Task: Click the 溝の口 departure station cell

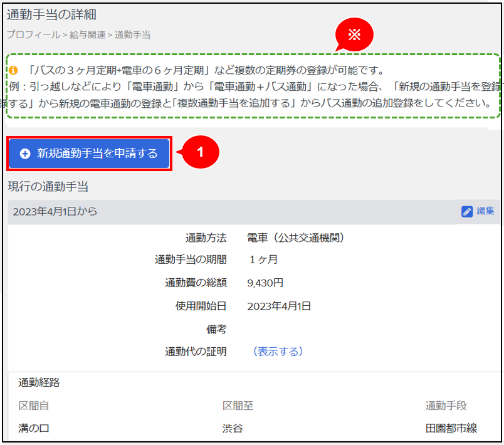Action: [x=33, y=429]
